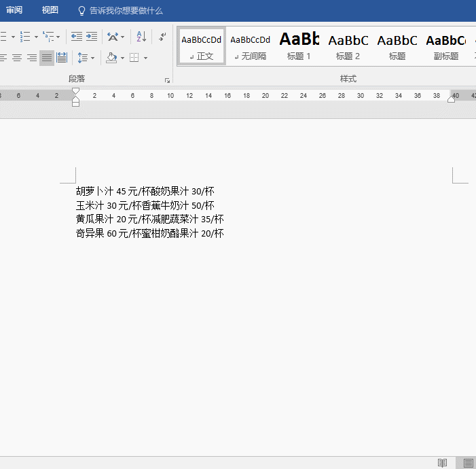Expand the line spacing dropdown
The image size is (476, 469).
[x=93, y=58]
